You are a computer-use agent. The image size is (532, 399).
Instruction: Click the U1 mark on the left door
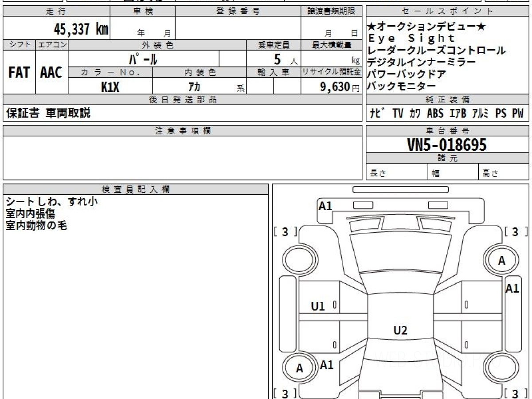[x=317, y=306]
